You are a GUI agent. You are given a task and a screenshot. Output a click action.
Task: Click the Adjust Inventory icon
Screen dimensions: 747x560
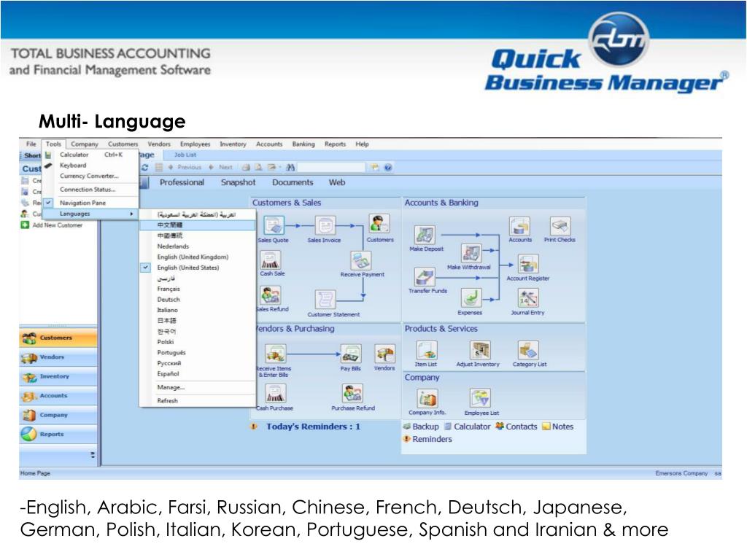tap(480, 351)
